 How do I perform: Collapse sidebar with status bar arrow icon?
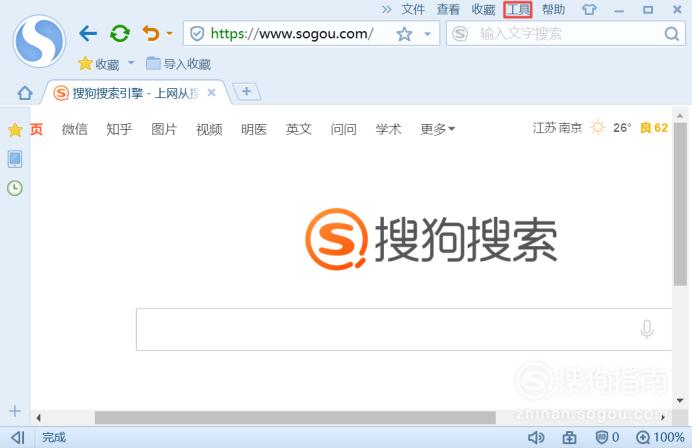[x=18, y=437]
